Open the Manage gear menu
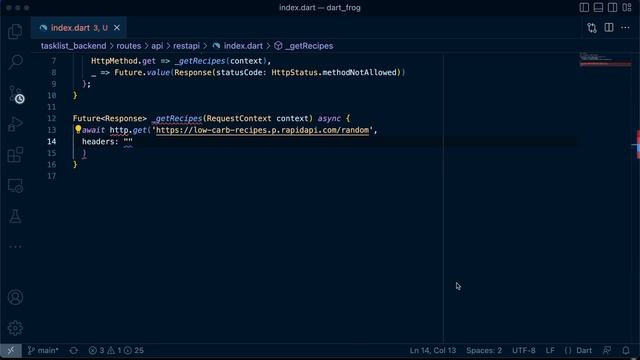Screen dimensions: 640x360 [15, 328]
